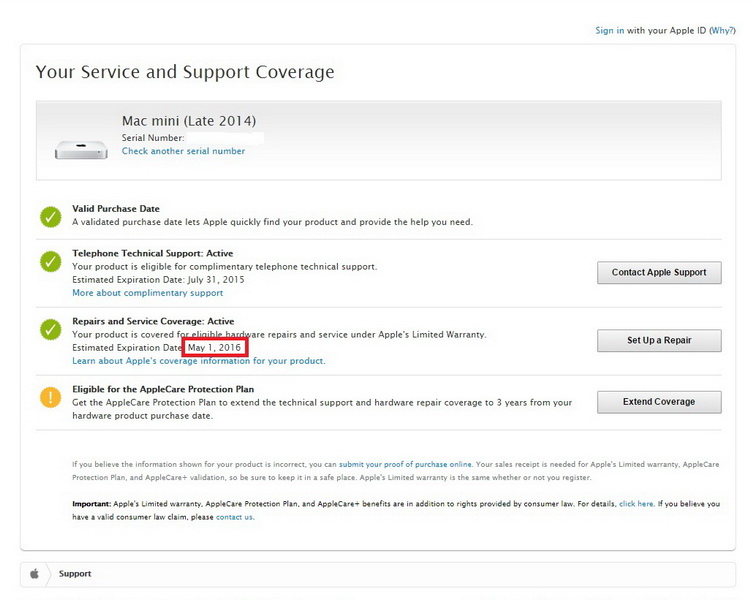Open Learn about Apple's coverage information link
750x600 pixels.
(198, 361)
